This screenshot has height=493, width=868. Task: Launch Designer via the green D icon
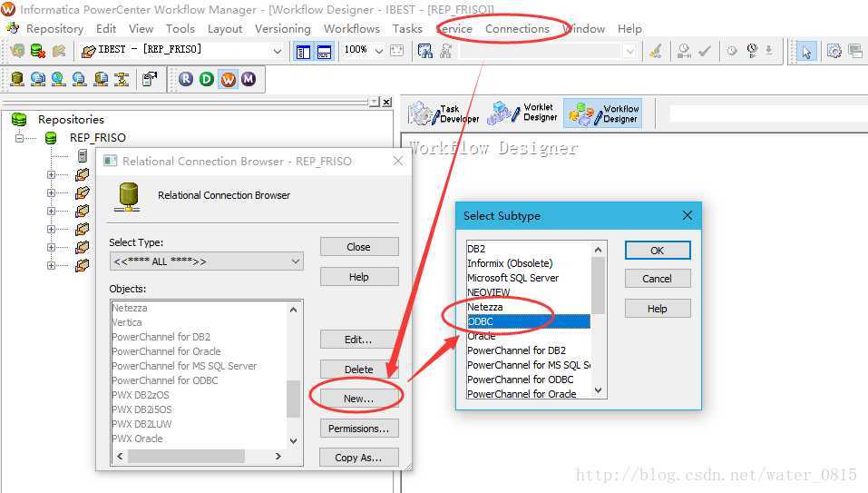coord(207,79)
